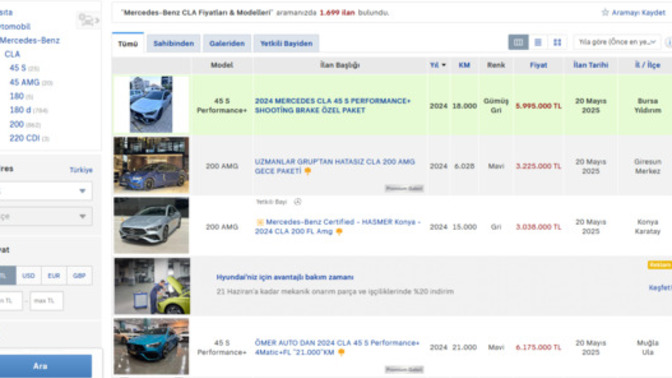Select the EUR currency option
This screenshot has height=378, width=672.
click(x=54, y=276)
